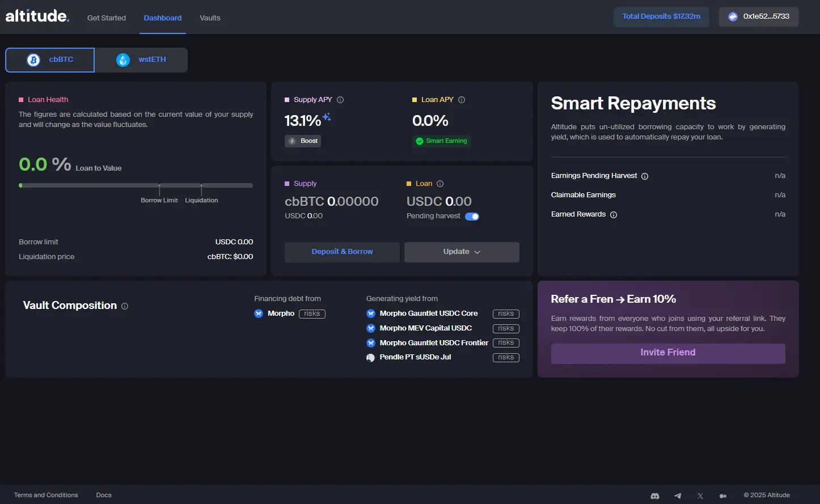
Task: Click the Liquidation marker on LTV bar
Action: [201, 189]
